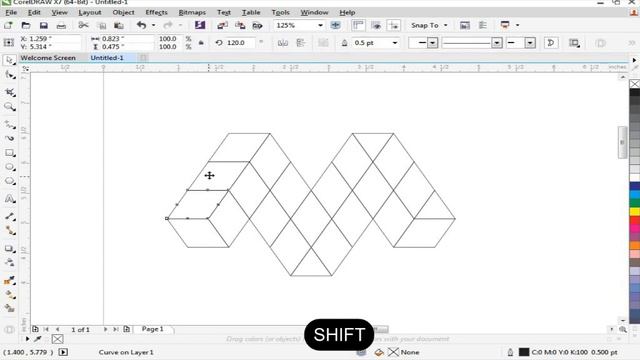Import a file
640x360 pixels.
(x=222, y=25)
